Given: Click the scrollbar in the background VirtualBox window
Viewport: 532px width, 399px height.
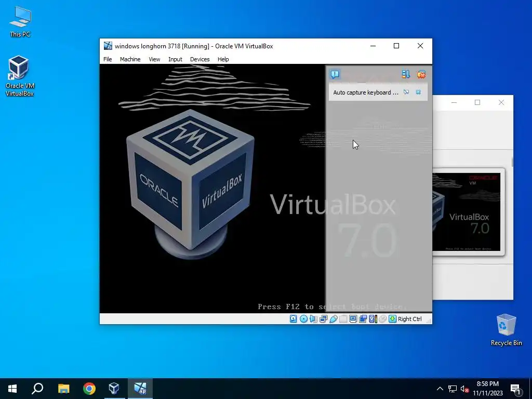Looking at the screenshot, I should [x=512, y=161].
